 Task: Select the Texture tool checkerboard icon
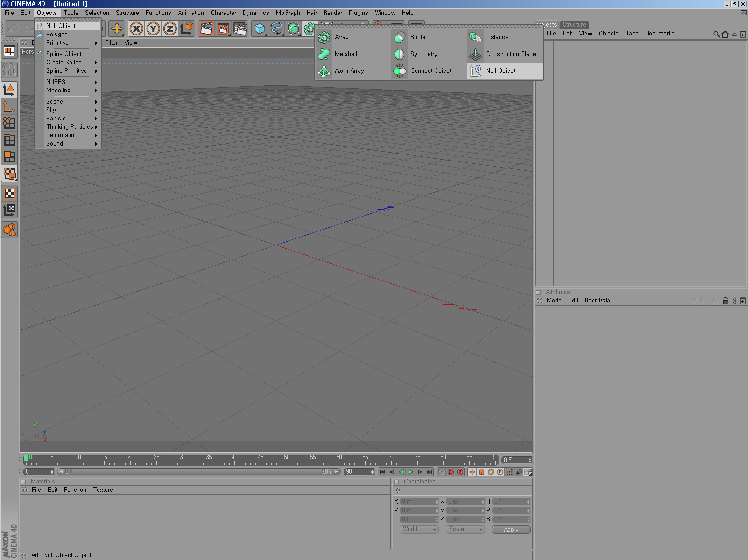(9, 193)
